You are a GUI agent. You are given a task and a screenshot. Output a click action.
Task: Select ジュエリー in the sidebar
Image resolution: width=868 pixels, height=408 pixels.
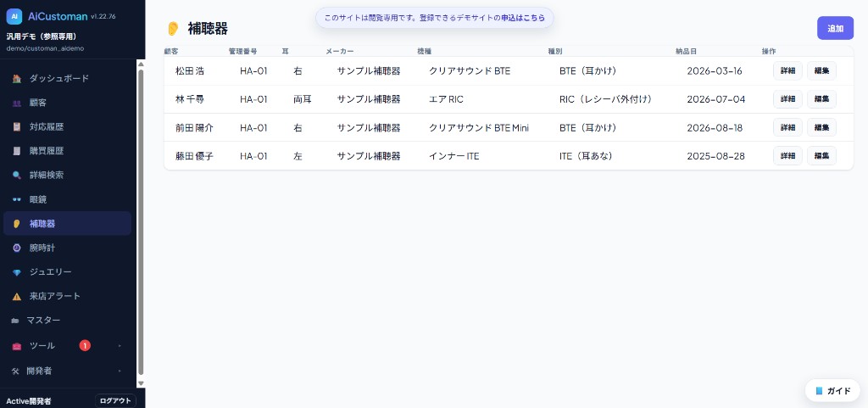pos(67,272)
